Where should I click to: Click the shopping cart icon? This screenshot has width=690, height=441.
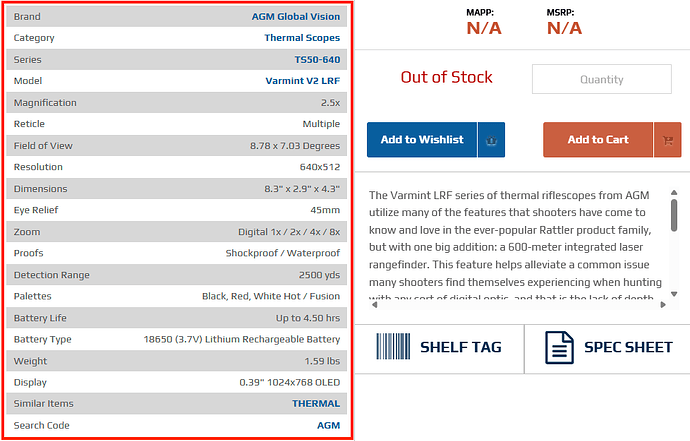click(x=667, y=140)
